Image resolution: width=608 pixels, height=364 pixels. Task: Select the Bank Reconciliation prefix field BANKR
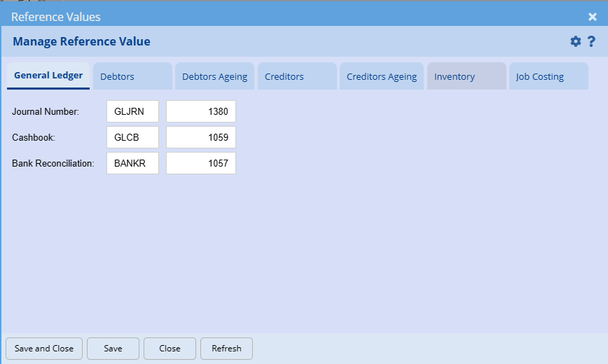(x=132, y=163)
